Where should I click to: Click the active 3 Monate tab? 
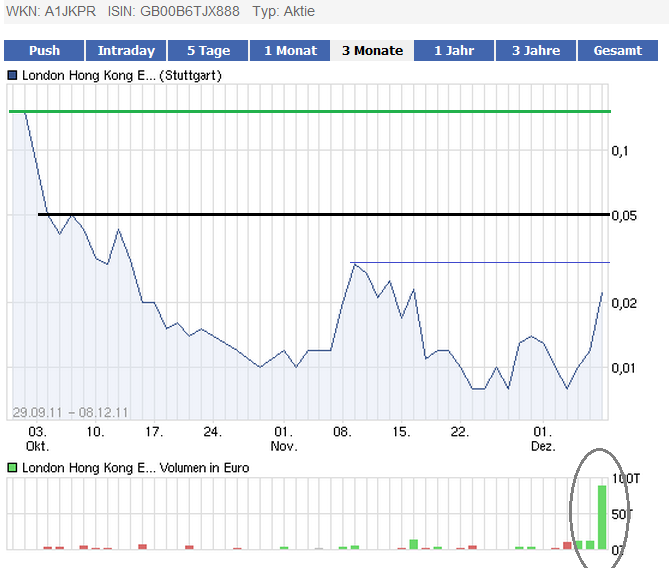click(x=372, y=50)
